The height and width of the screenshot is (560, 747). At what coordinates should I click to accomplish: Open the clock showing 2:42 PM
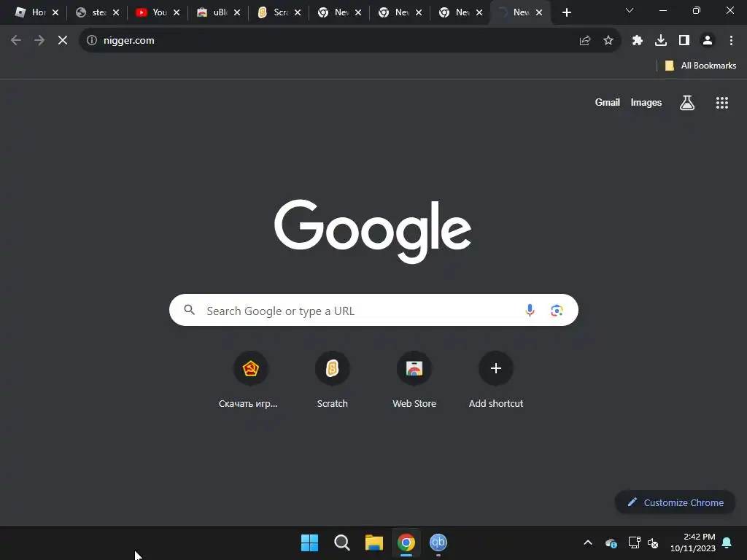click(x=693, y=542)
